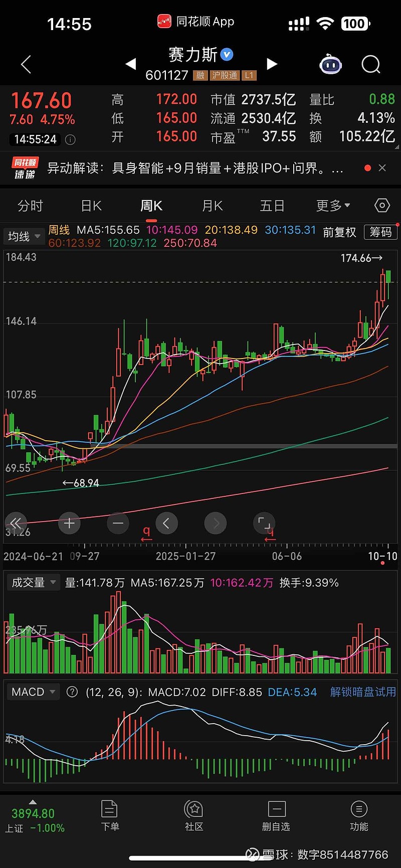Return to 同花顺 App via status bar
401x868 pixels.
[195, 22]
